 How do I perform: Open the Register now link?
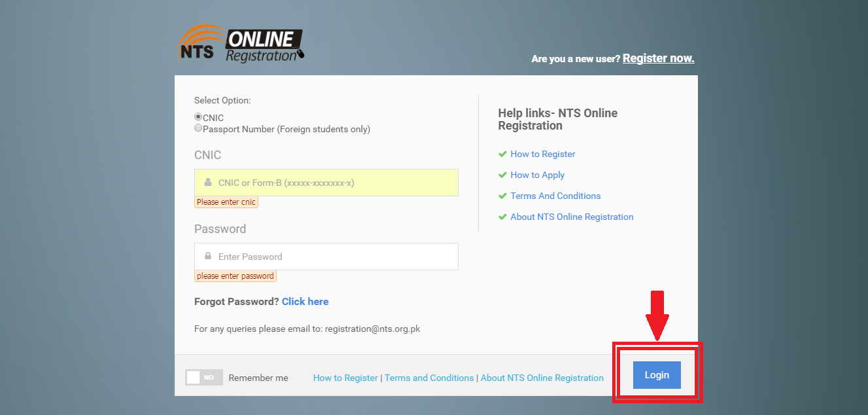[658, 58]
